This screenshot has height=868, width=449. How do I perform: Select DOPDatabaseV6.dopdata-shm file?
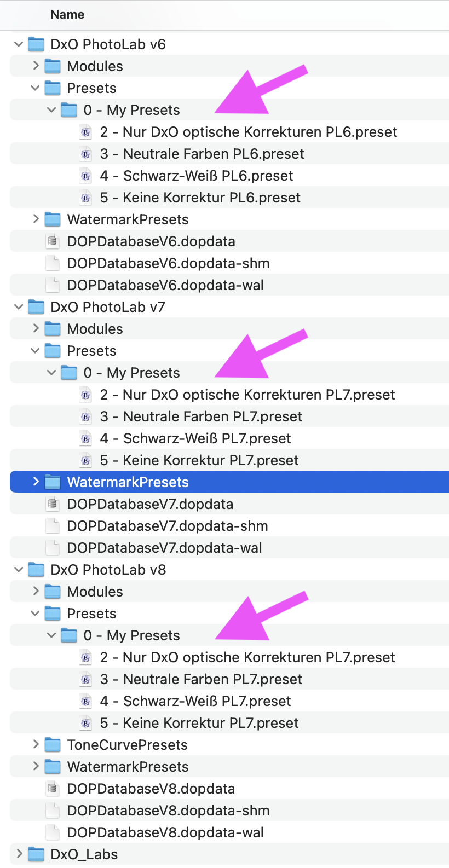pyautogui.click(x=168, y=263)
